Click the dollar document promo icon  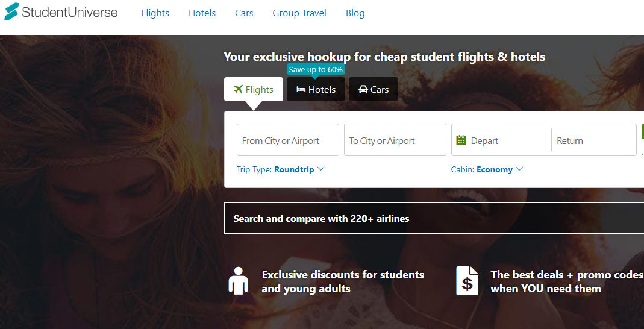[x=467, y=281]
